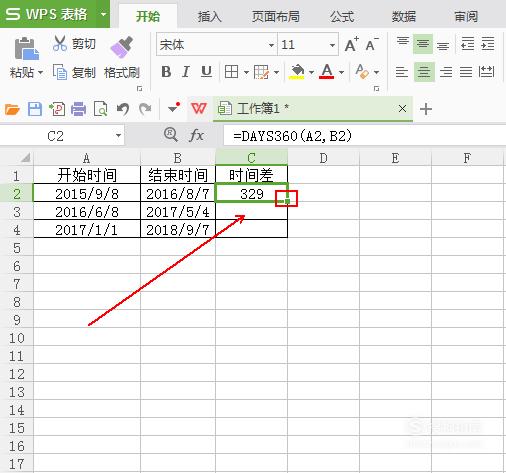Save the workbook with the floppy icon

(x=35, y=109)
